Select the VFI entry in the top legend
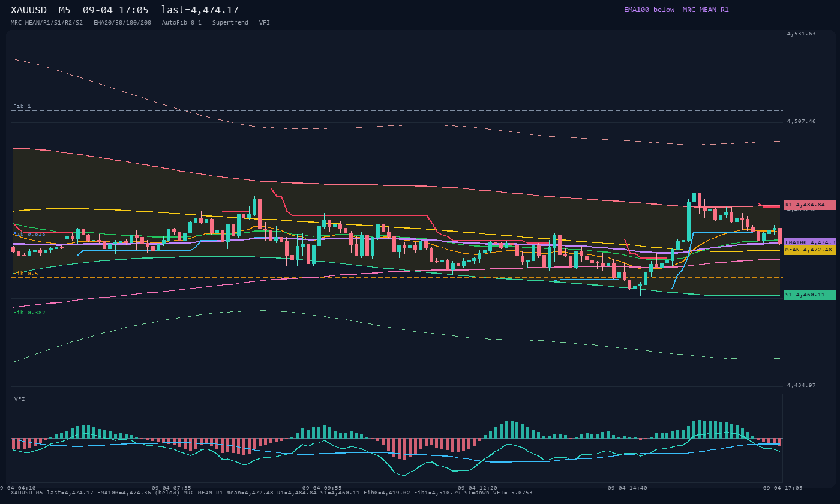840x504 pixels. tap(265, 23)
